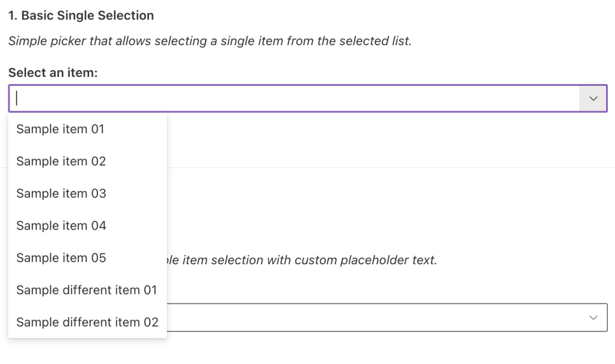Select 'Sample item 01' from the list
The height and width of the screenshot is (364, 615).
(x=60, y=129)
